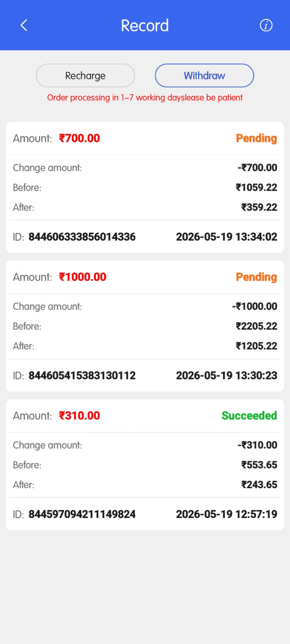Tap the ₹359.22 After balance value
Image resolution: width=290 pixels, height=644 pixels.
(x=259, y=207)
